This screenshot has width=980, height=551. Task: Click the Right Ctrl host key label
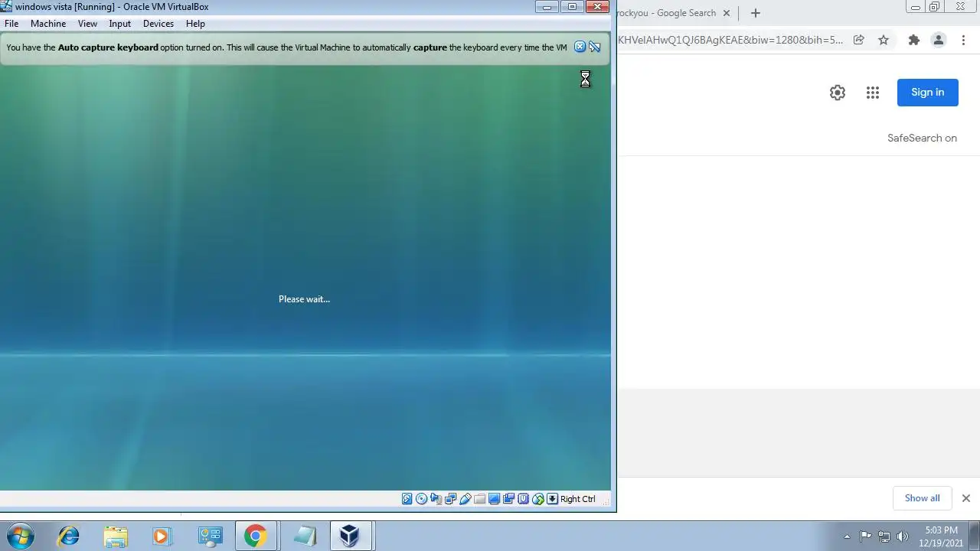point(578,499)
